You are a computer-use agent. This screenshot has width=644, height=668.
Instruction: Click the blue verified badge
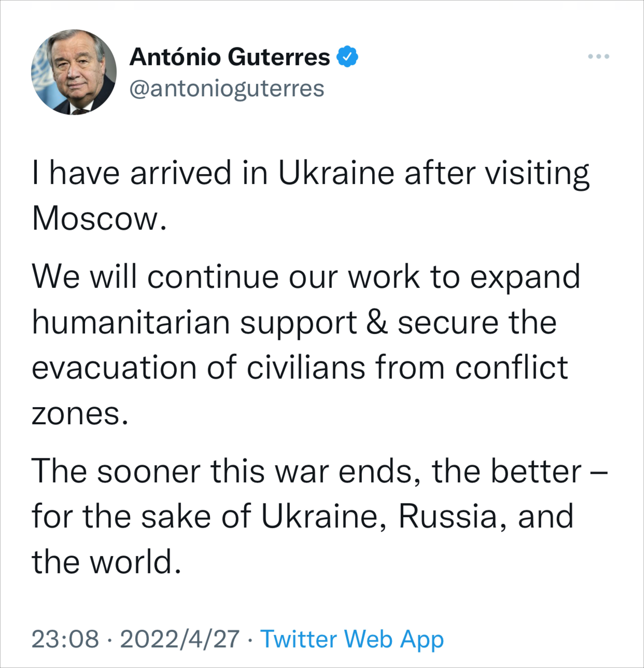(347, 57)
